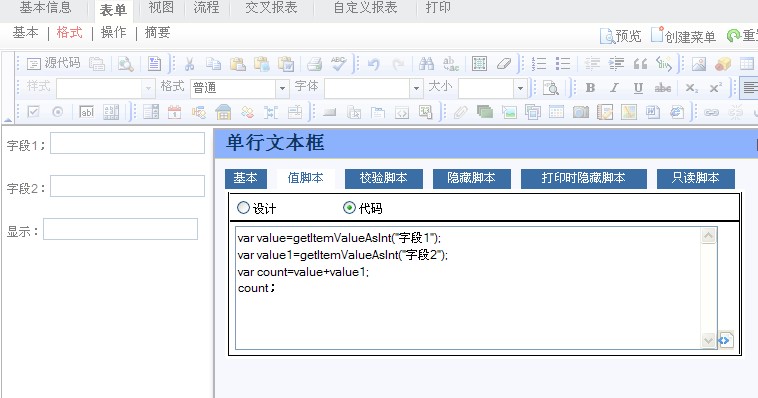Insert a bulleted list
Image resolution: width=758 pixels, height=398 pixels.
click(563, 64)
